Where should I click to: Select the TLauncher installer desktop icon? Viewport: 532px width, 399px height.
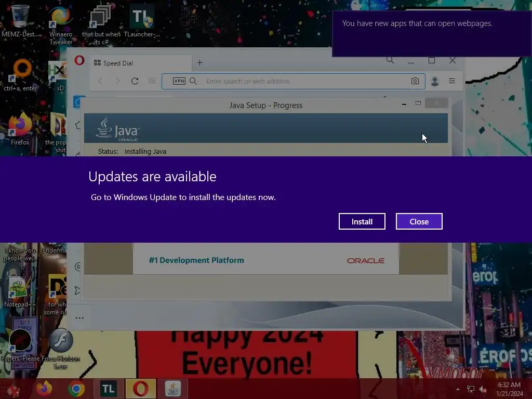pos(141,21)
